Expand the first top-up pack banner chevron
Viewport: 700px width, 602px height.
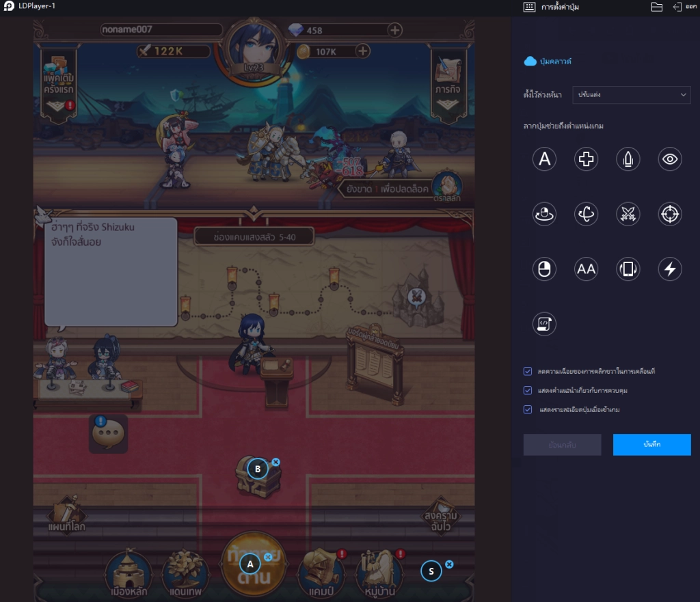click(56, 106)
